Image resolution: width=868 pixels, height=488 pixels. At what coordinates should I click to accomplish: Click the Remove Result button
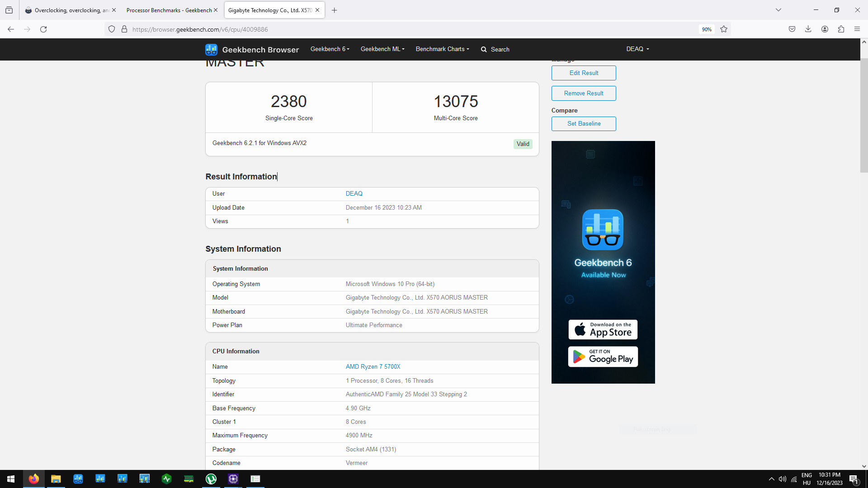tap(584, 93)
